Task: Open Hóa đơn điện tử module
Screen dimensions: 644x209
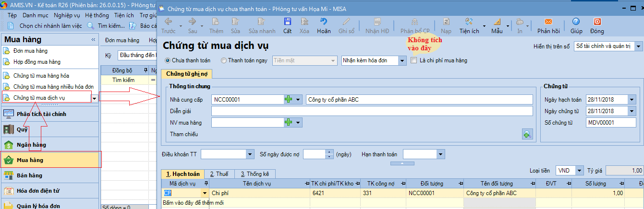Action: pos(50,190)
